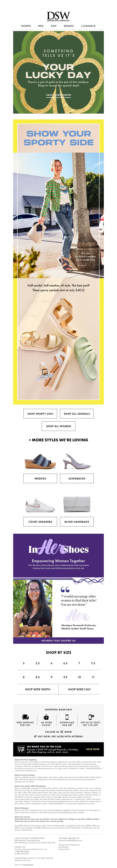The image size is (117, 868).
Task: Select the Wedges category button
Action: (x=40, y=478)
